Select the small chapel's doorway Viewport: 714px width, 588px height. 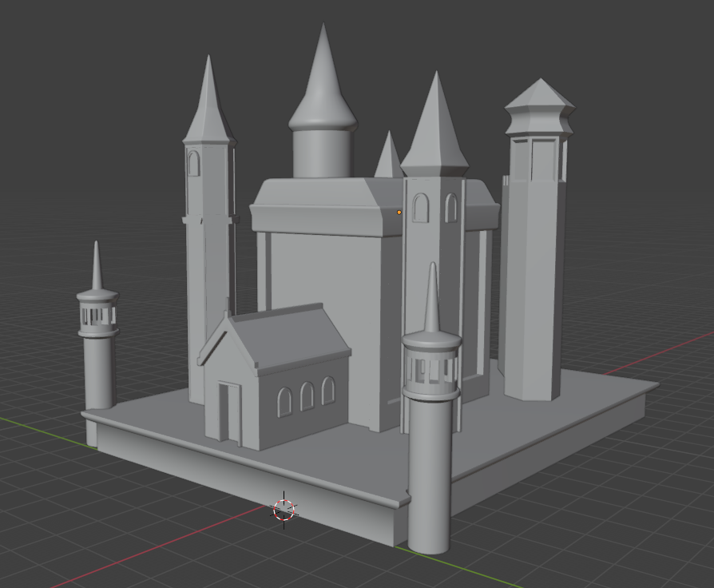click(x=229, y=412)
